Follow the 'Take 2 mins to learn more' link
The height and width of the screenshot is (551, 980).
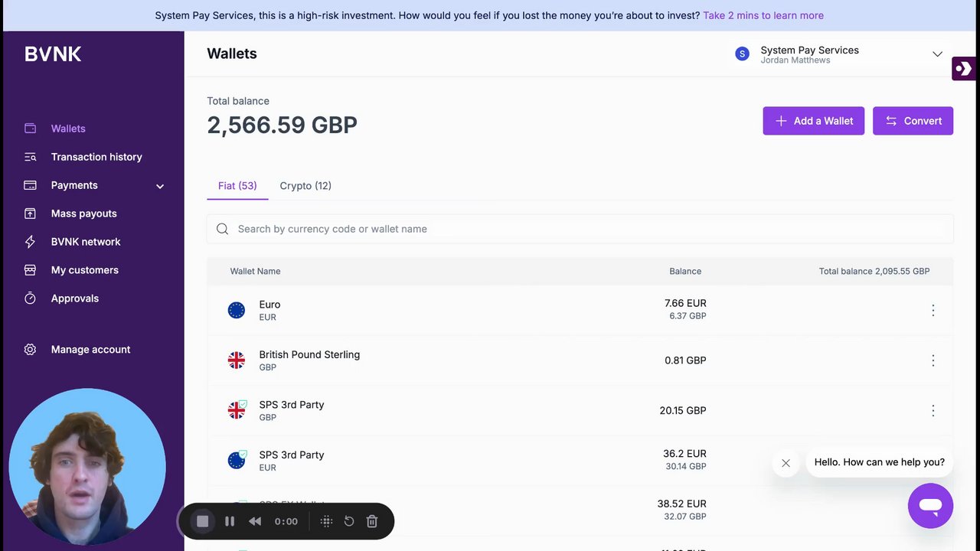pyautogui.click(x=763, y=15)
